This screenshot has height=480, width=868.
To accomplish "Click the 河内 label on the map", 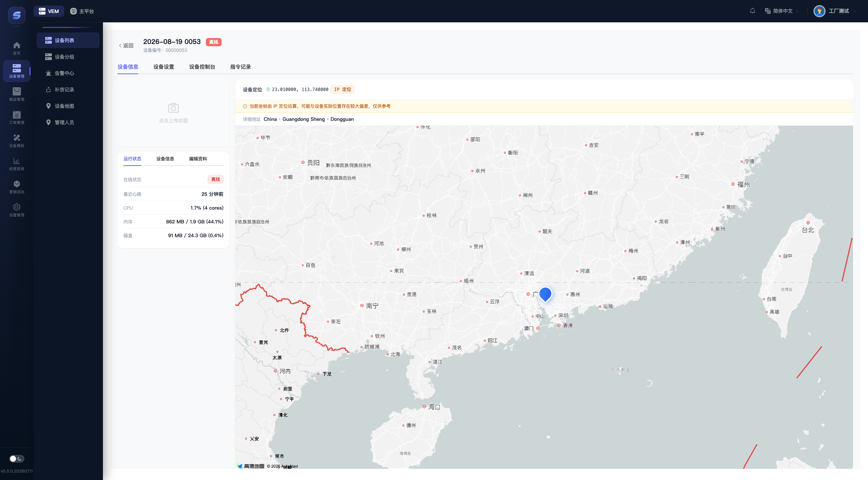I will [x=285, y=371].
